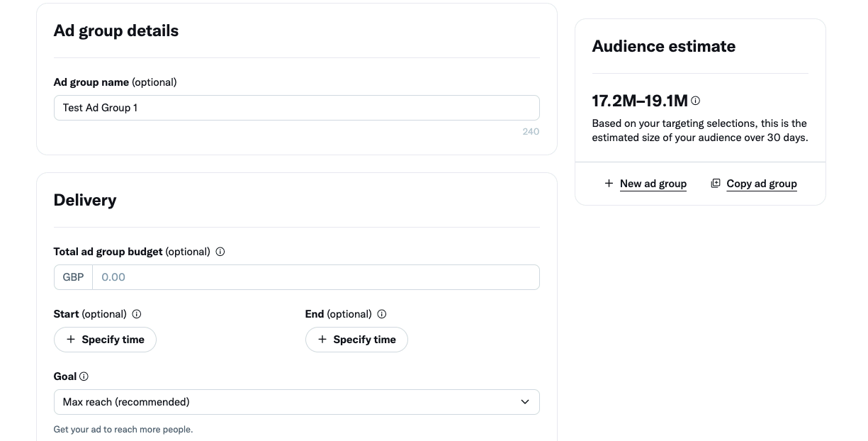Click info icon next to Total ad group budget
Viewport: 868px width, 441px height.
click(x=220, y=252)
